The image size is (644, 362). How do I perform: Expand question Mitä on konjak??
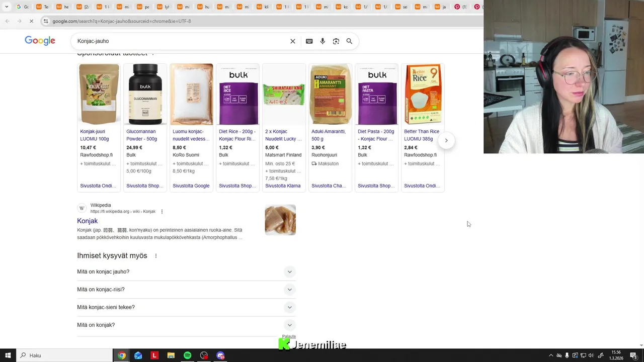pos(186,325)
